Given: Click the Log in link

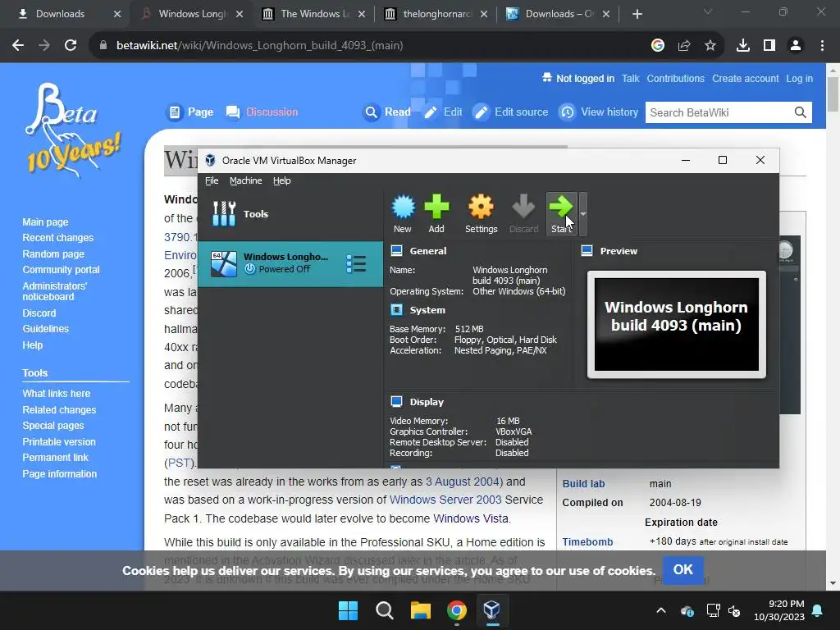Looking at the screenshot, I should [x=799, y=78].
